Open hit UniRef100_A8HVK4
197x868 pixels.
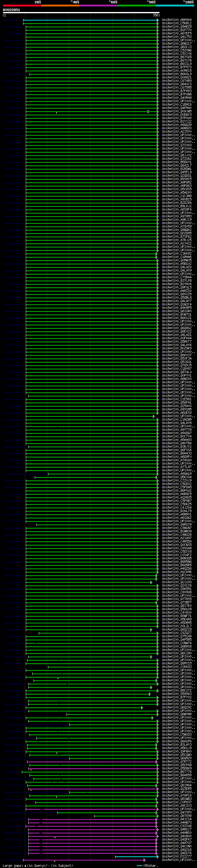click(x=176, y=20)
